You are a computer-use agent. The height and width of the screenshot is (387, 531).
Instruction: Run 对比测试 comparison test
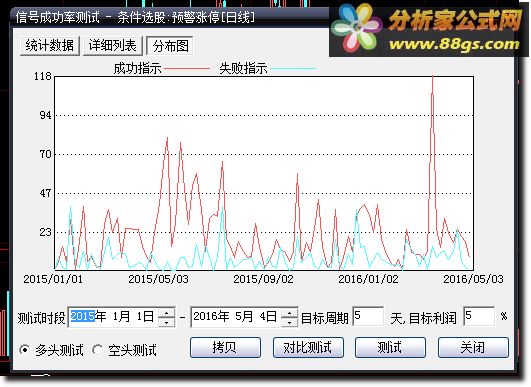pos(308,347)
